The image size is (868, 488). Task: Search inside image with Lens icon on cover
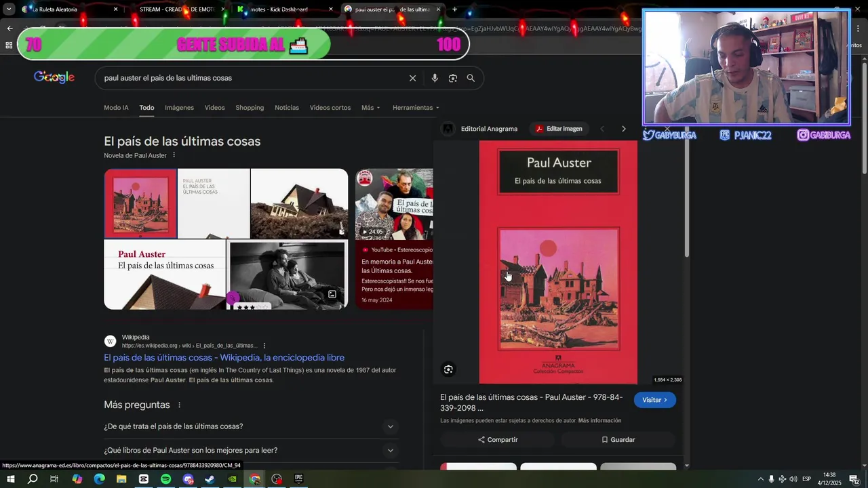[448, 369]
